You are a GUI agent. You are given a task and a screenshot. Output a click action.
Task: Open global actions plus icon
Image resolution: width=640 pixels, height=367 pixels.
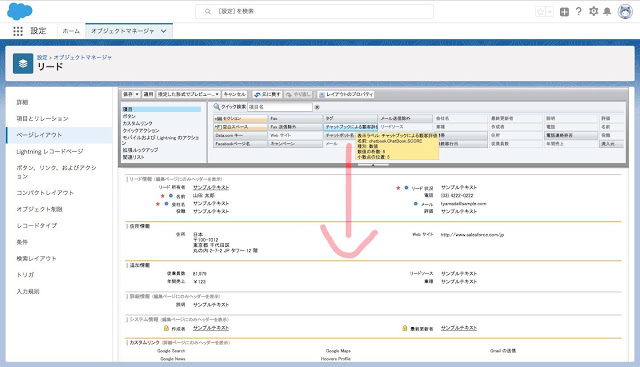coord(564,11)
